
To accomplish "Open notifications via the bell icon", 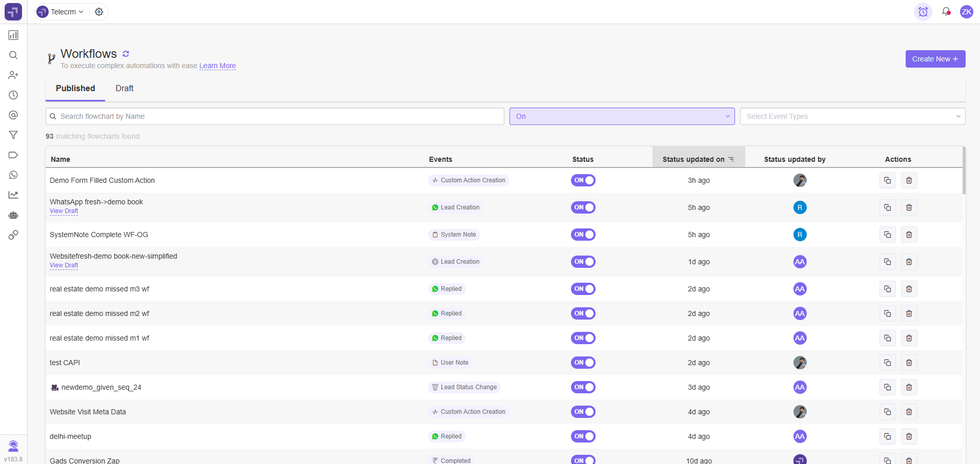I will click(x=946, y=11).
